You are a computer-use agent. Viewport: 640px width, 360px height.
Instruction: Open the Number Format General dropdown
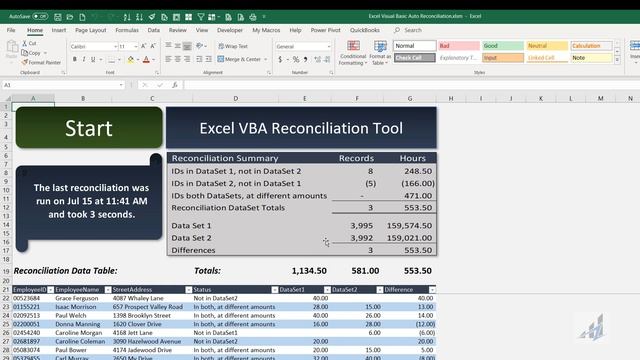pos(329,47)
